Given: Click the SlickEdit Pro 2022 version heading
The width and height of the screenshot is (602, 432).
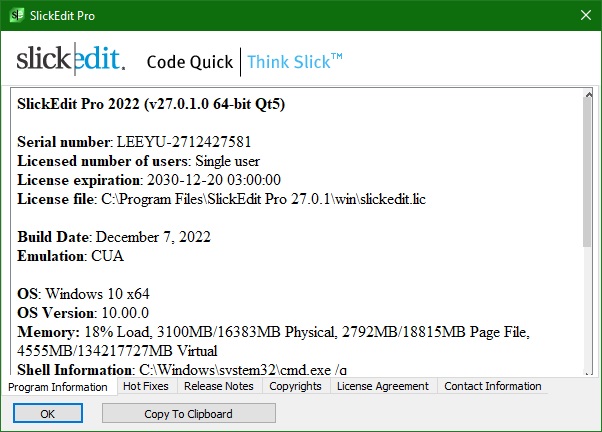Looking at the screenshot, I should (x=151, y=104).
